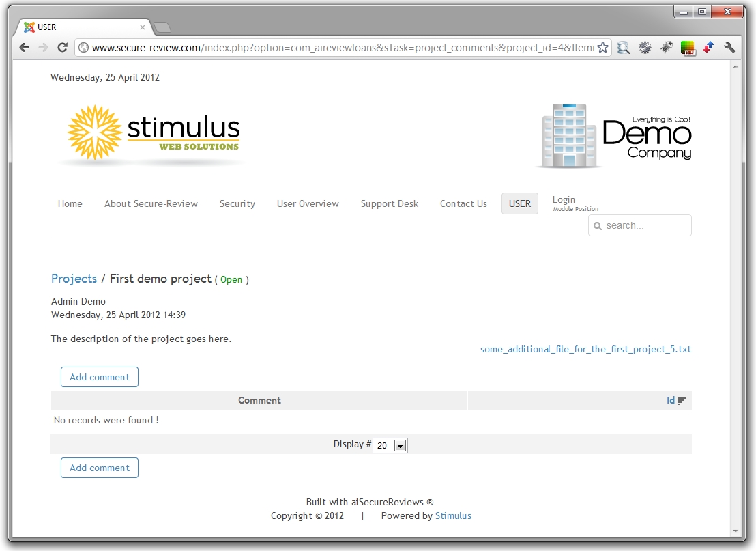Image resolution: width=756 pixels, height=551 pixels.
Task: Go to the Support Desk page
Action: (389, 203)
